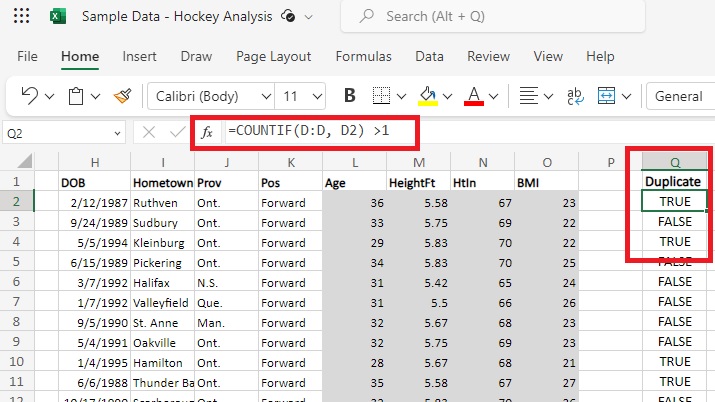Toggle Bold formatting
The image size is (715, 402).
click(349, 96)
